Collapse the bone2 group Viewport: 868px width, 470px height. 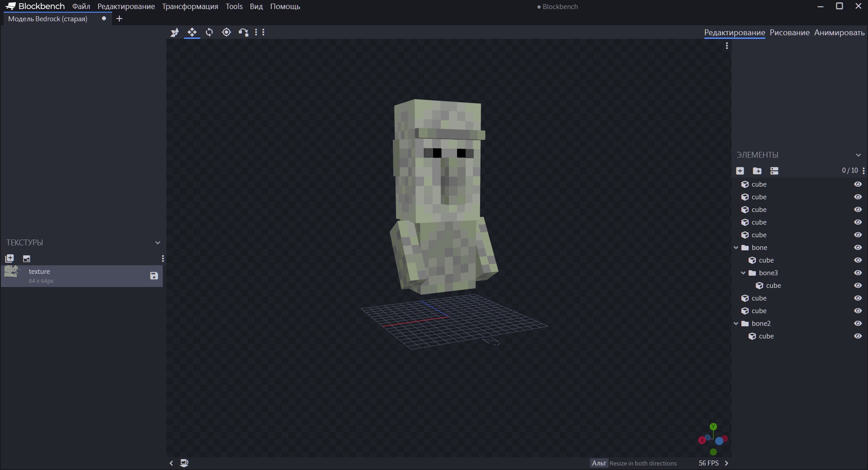coord(736,324)
